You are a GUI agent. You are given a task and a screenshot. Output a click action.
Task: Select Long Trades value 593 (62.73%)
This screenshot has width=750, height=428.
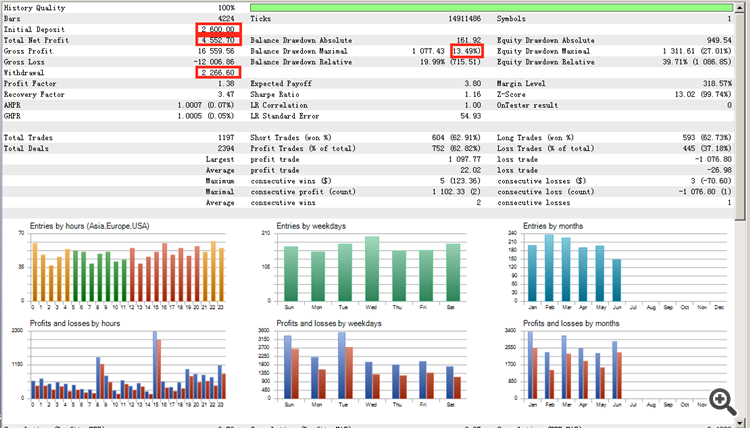pyautogui.click(x=707, y=138)
